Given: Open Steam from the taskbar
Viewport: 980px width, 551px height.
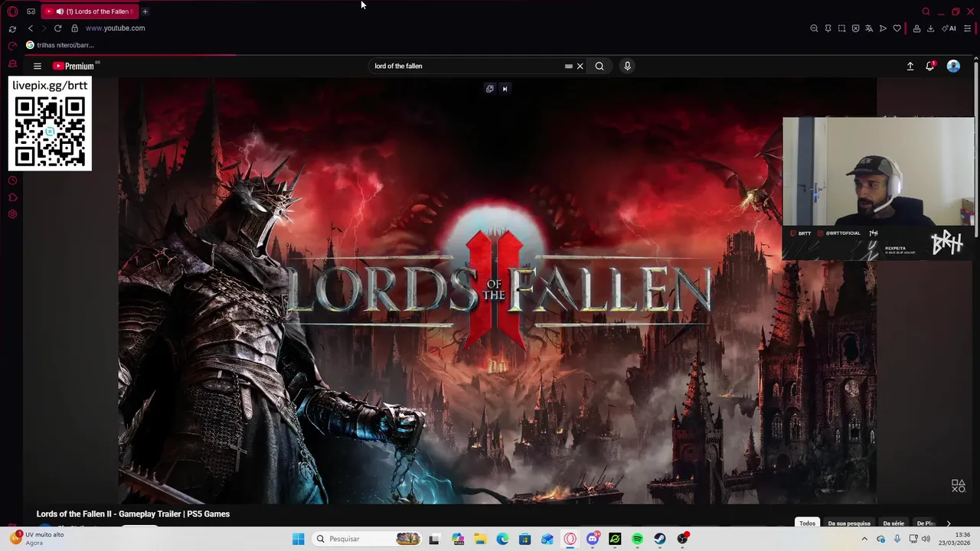Looking at the screenshot, I should (659, 539).
